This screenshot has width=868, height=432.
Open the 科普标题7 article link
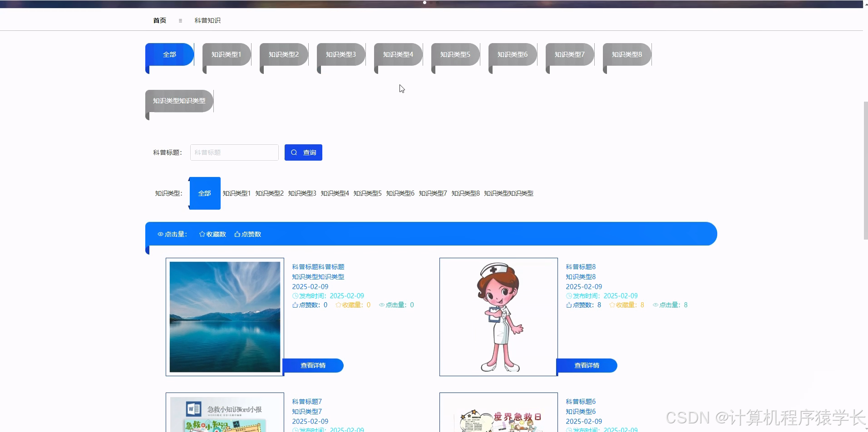306,401
